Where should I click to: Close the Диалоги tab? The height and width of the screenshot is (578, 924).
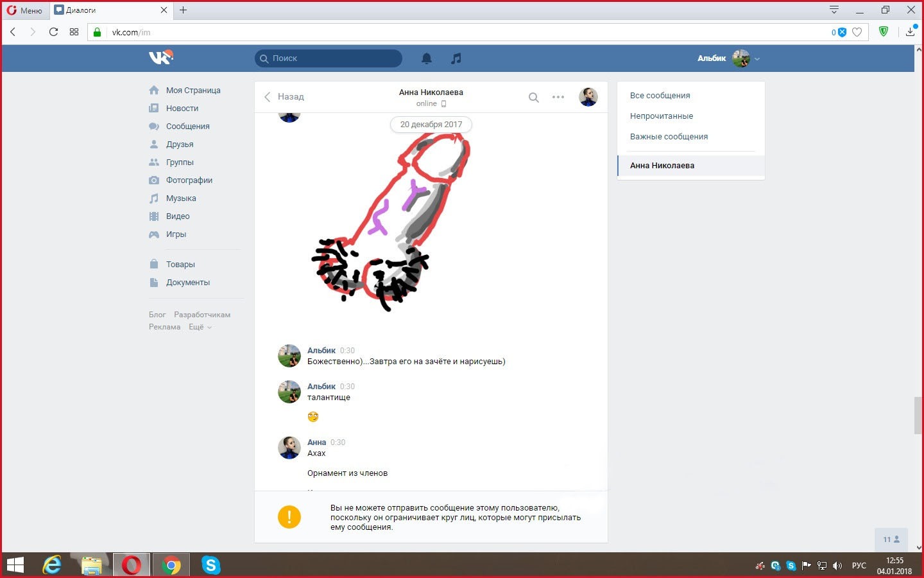164,10
